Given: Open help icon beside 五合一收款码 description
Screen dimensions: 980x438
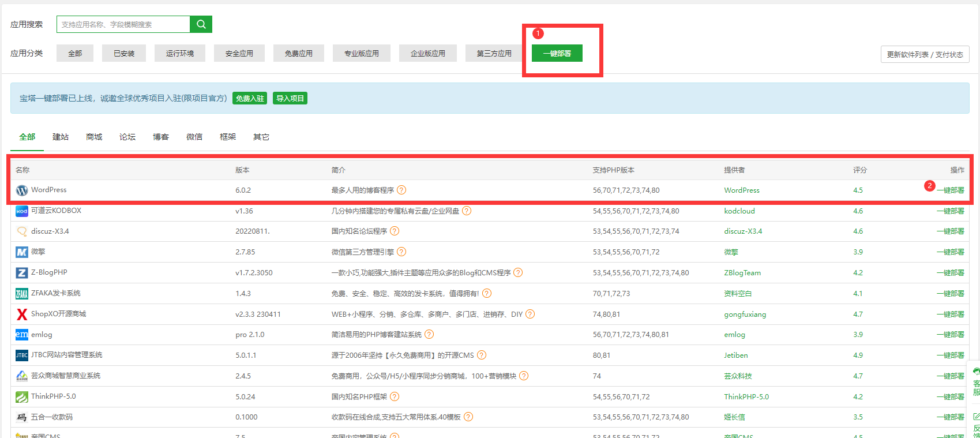Looking at the screenshot, I should point(468,417).
